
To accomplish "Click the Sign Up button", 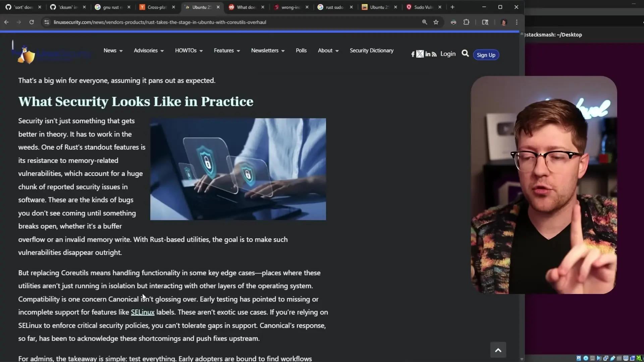I will [486, 55].
